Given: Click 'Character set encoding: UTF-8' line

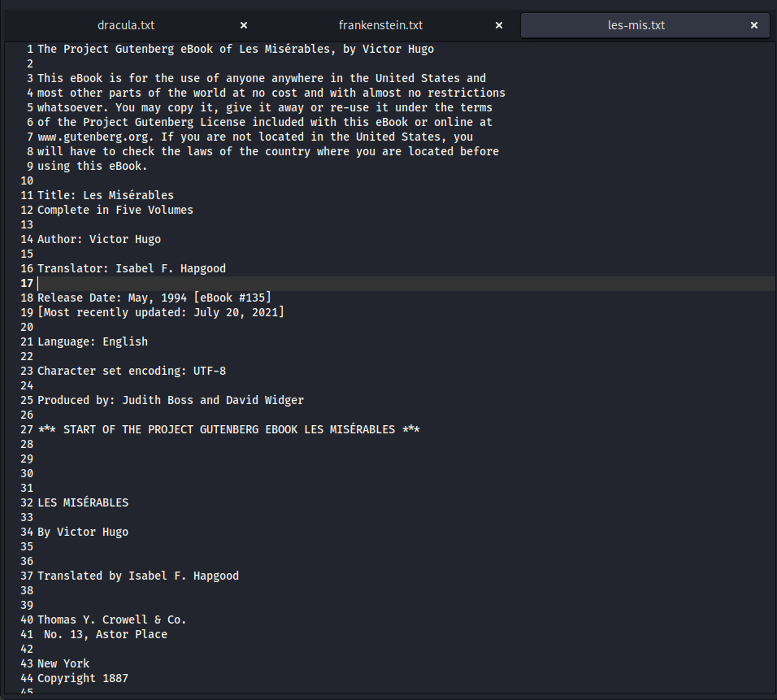Looking at the screenshot, I should 132,371.
